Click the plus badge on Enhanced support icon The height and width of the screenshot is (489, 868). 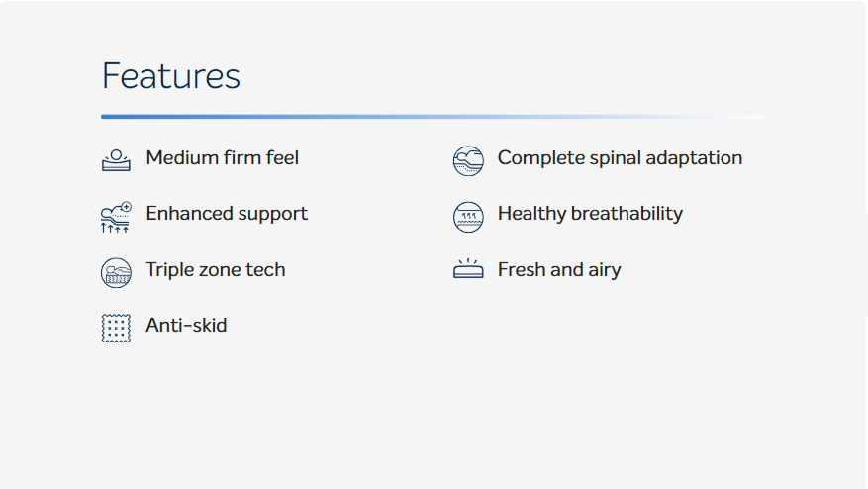[127, 207]
